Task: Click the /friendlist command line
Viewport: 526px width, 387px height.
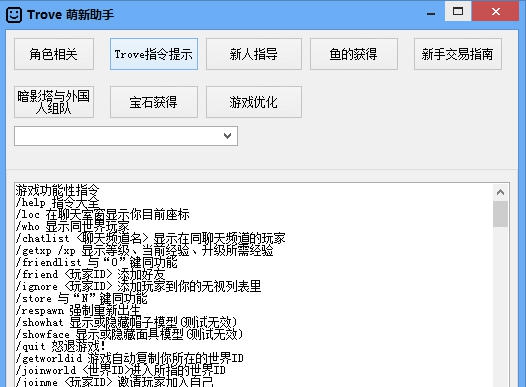Action: tap(96, 263)
